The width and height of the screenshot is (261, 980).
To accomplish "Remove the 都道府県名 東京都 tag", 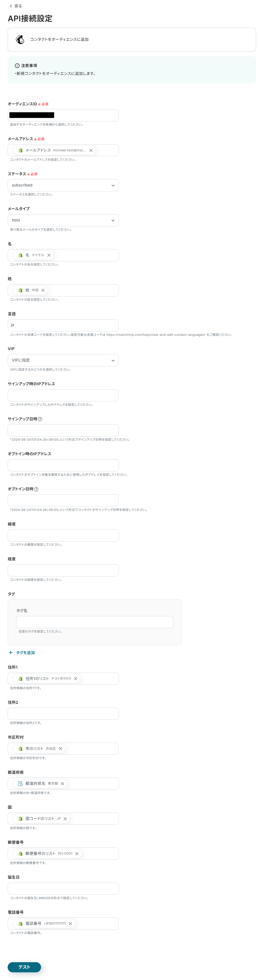I will [x=62, y=784].
